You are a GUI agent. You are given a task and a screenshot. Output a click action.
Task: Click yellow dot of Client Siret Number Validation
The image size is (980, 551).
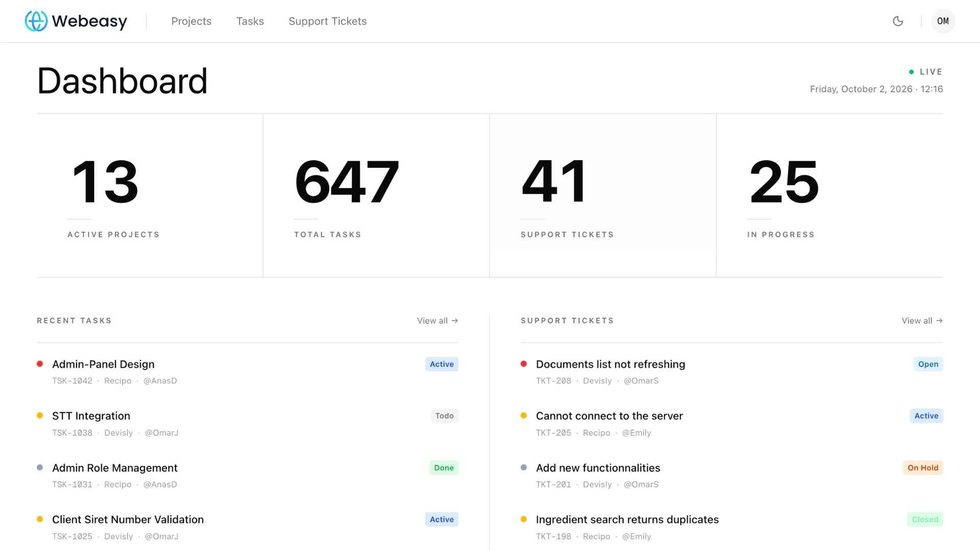40,519
